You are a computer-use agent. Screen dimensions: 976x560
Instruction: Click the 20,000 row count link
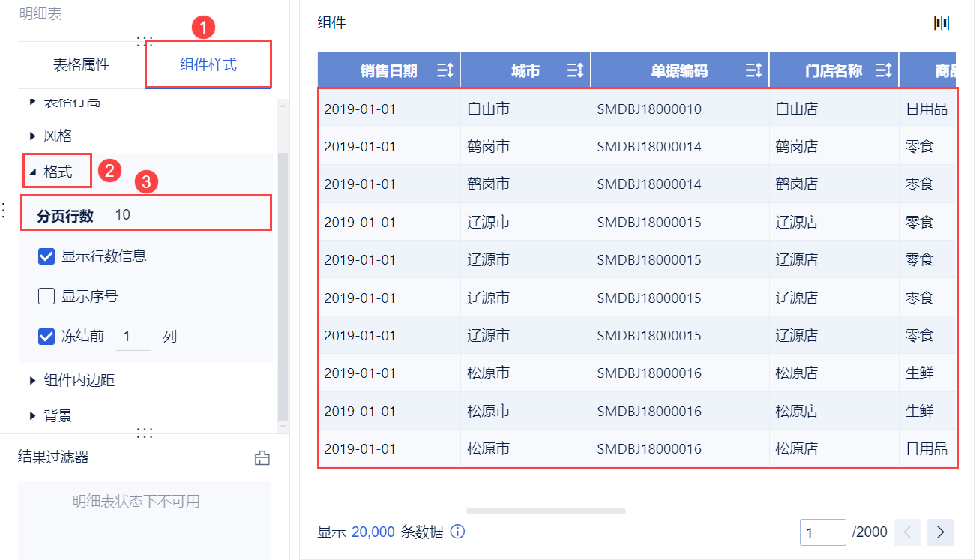point(373,532)
